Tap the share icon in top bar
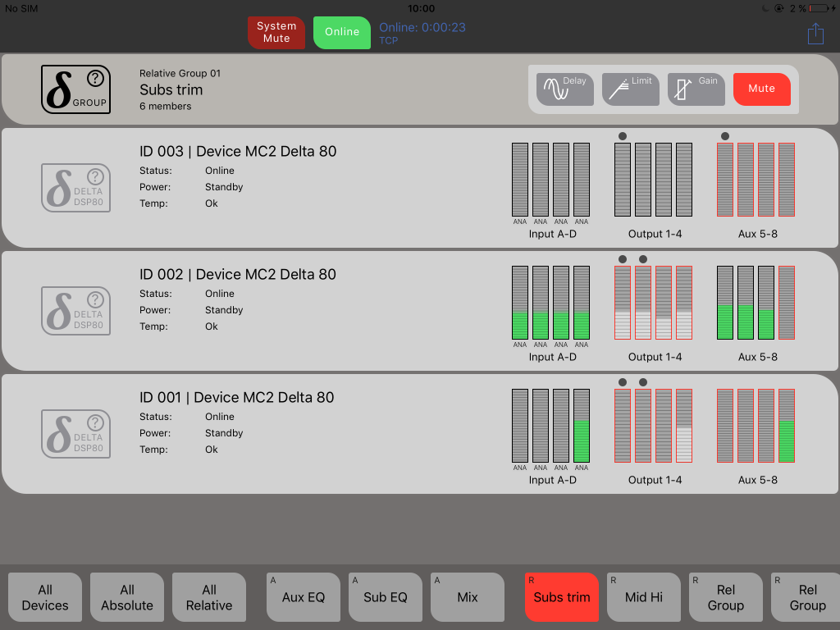The width and height of the screenshot is (840, 630). tap(815, 33)
